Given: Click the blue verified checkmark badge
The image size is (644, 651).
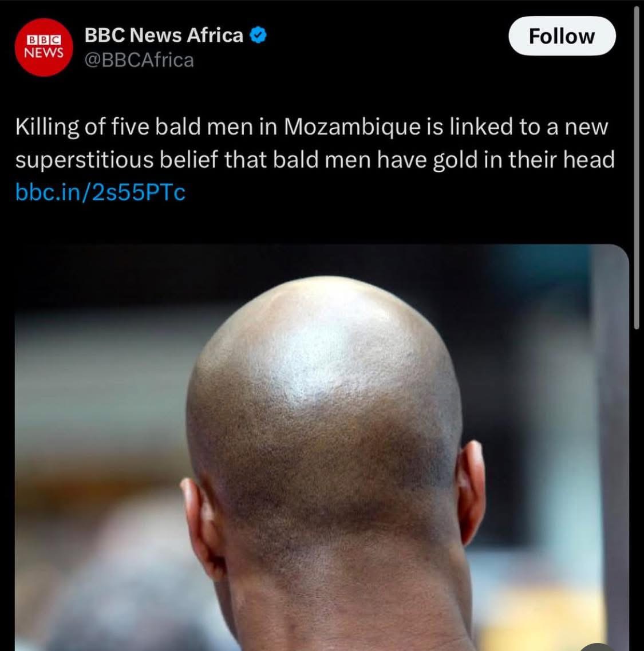Looking at the screenshot, I should pos(258,35).
